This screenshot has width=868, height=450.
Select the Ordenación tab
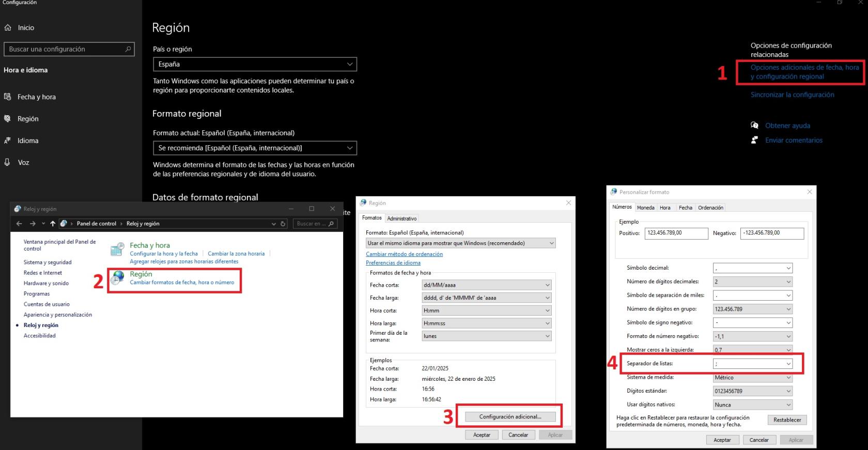(710, 208)
